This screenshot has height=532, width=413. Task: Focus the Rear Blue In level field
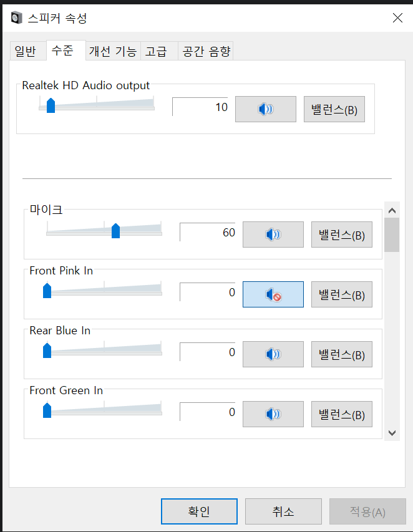(207, 352)
